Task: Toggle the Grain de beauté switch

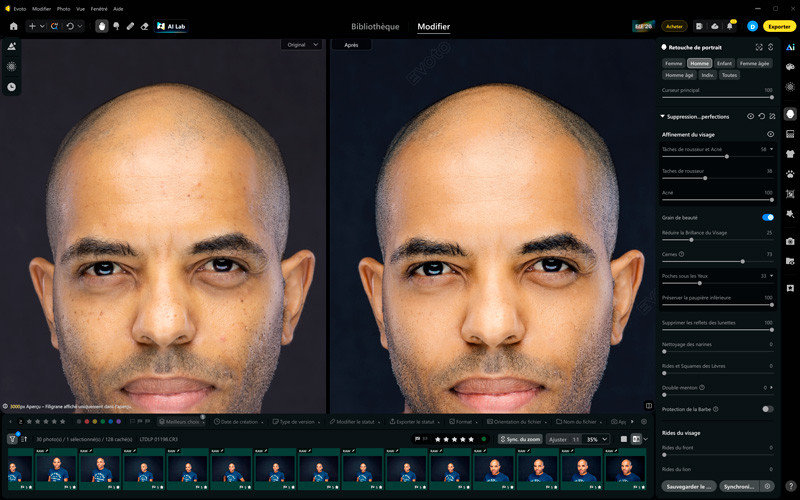Action: coord(768,217)
